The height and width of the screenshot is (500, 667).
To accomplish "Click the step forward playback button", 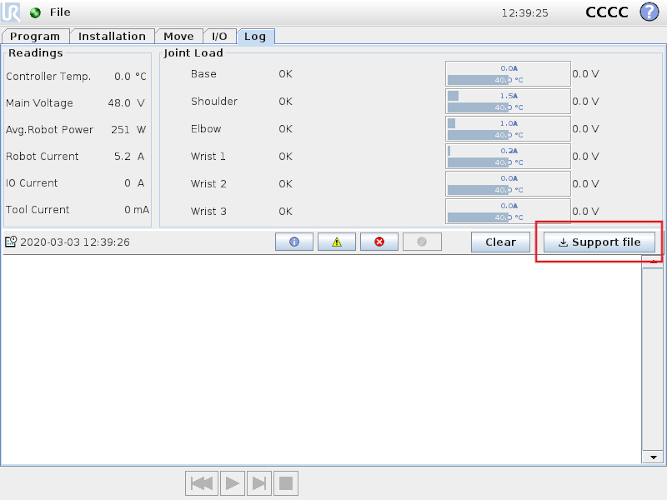I will coord(259,483).
